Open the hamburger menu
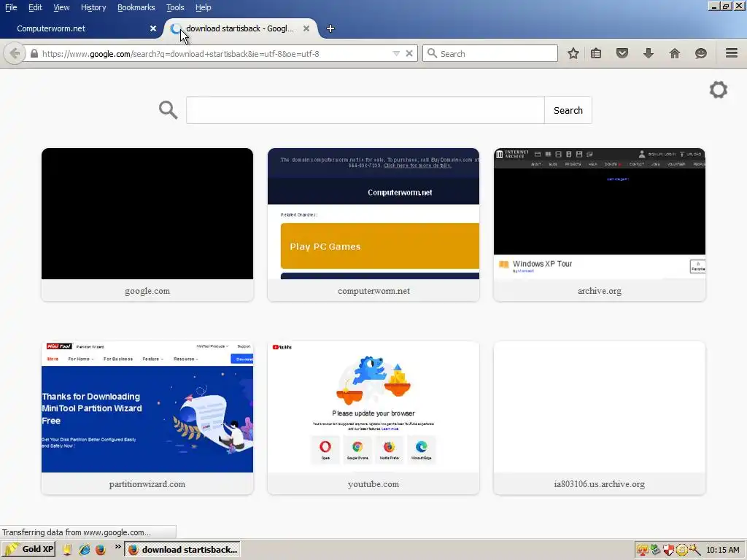The height and width of the screenshot is (560, 747). click(x=732, y=52)
